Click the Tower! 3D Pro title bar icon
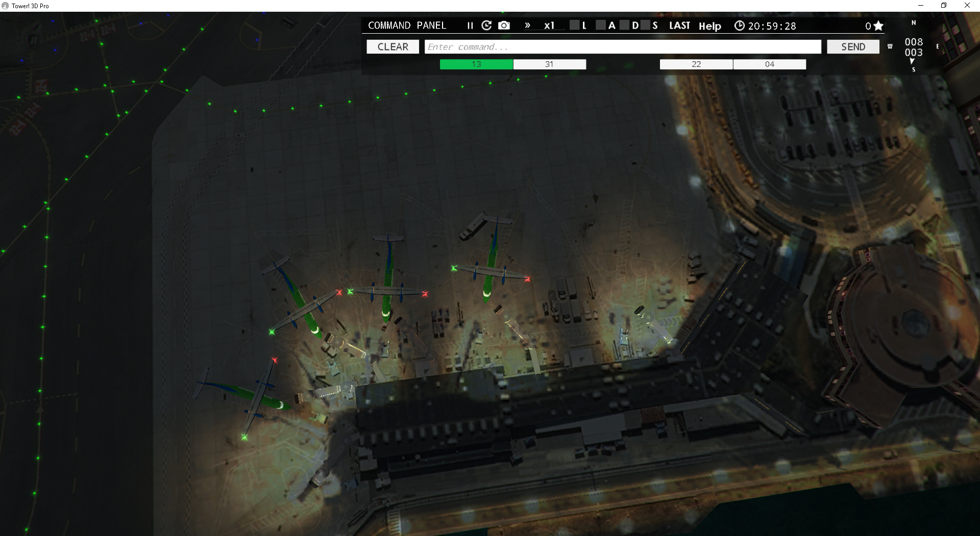Screen dimensions: 980x536 pyautogui.click(x=6, y=6)
